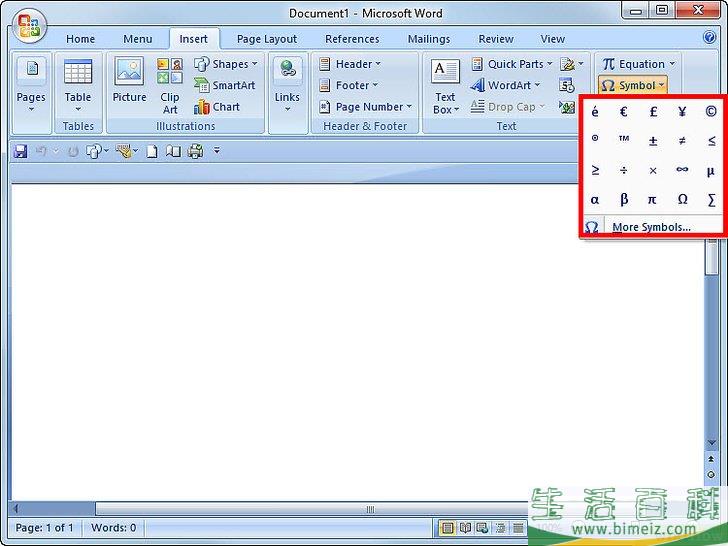This screenshot has height=546, width=728.
Task: Insert the lowercase pi symbol
Action: click(653, 200)
